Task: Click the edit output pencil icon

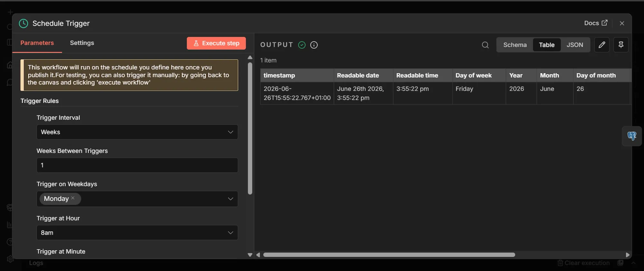Action: pos(601,45)
